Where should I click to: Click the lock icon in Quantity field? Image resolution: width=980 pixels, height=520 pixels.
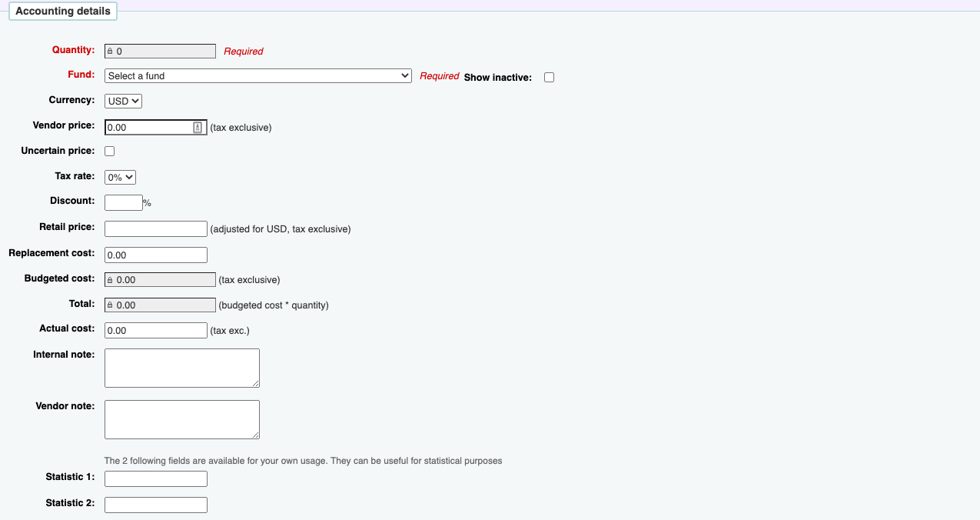(x=110, y=52)
